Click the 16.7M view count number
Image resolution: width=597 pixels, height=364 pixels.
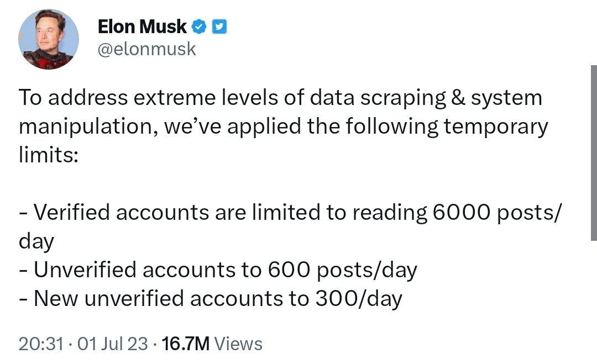186,344
